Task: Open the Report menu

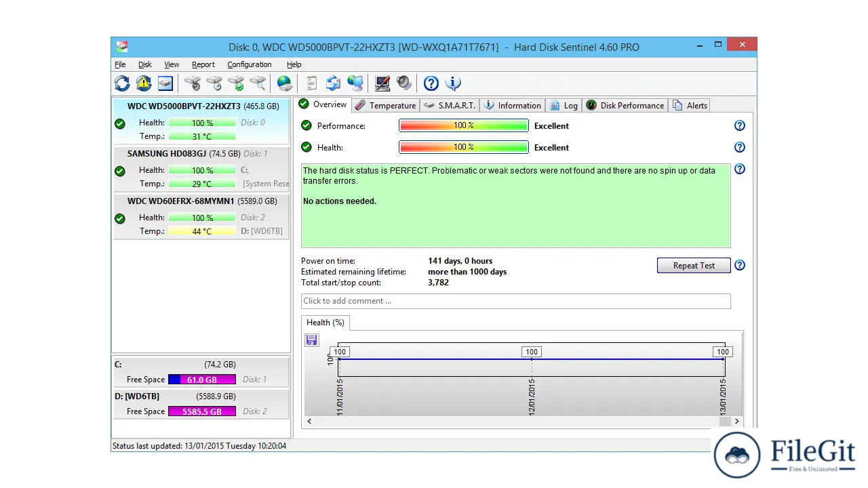Action: (203, 64)
